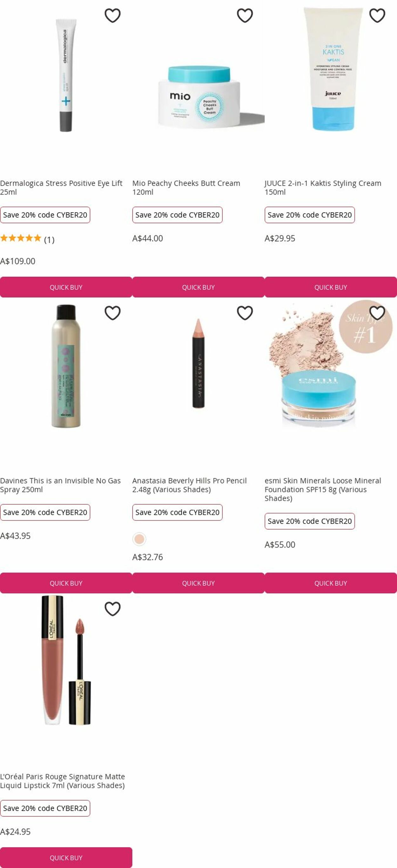This screenshot has height=868, width=397.
Task: Quick buy Dermalogica Stress Positive Eye Lift
Action: (x=66, y=287)
